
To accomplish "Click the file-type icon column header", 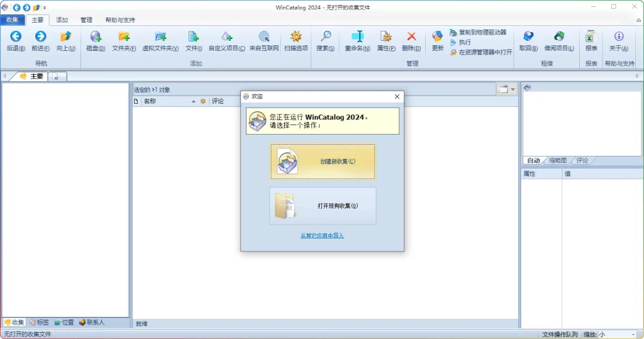I will pyautogui.click(x=136, y=101).
